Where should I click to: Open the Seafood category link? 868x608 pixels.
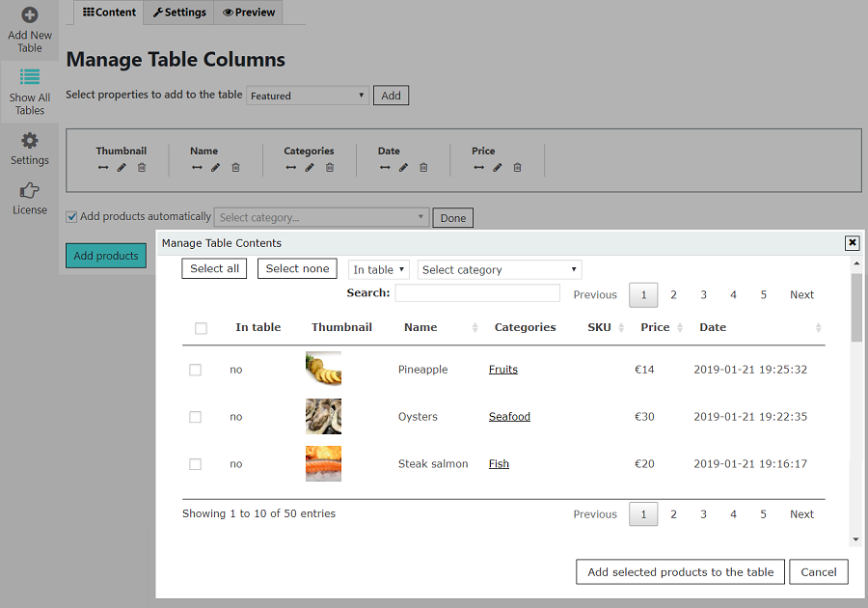pos(509,417)
